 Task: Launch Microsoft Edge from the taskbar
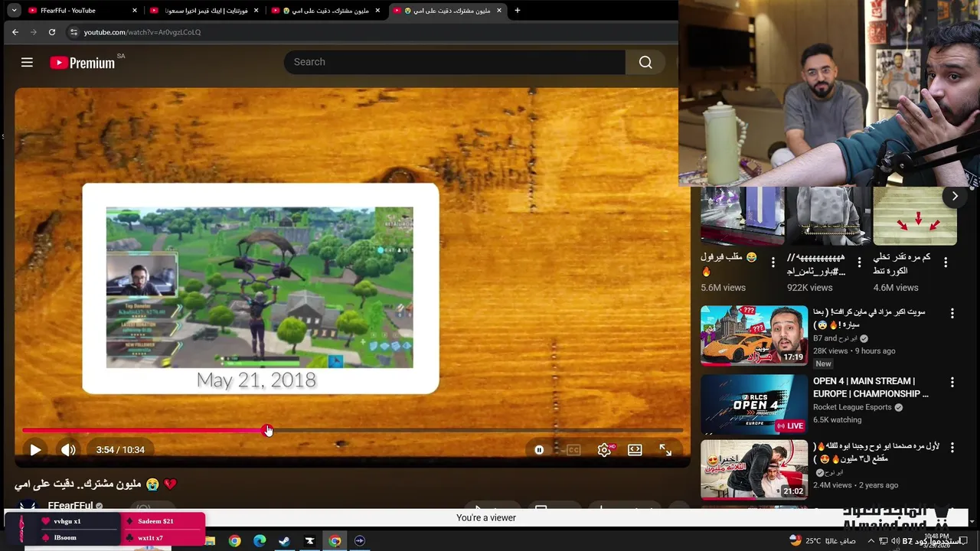(260, 541)
